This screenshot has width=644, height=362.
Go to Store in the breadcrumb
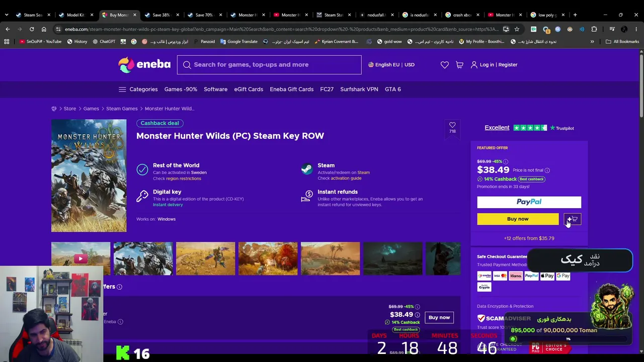[x=70, y=109]
